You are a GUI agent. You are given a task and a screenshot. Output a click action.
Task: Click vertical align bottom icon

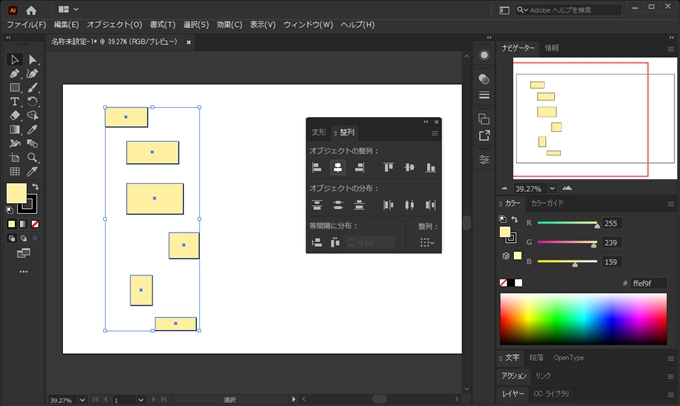pyautogui.click(x=430, y=167)
